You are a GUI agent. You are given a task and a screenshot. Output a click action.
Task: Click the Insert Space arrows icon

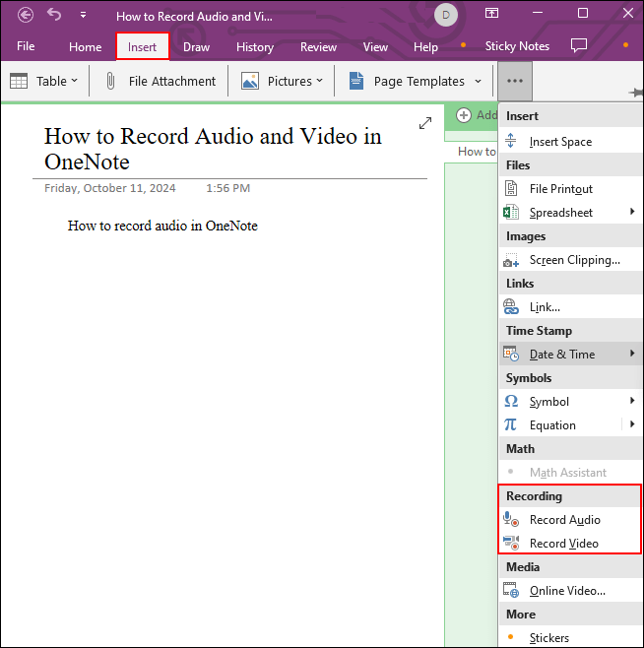click(x=510, y=141)
